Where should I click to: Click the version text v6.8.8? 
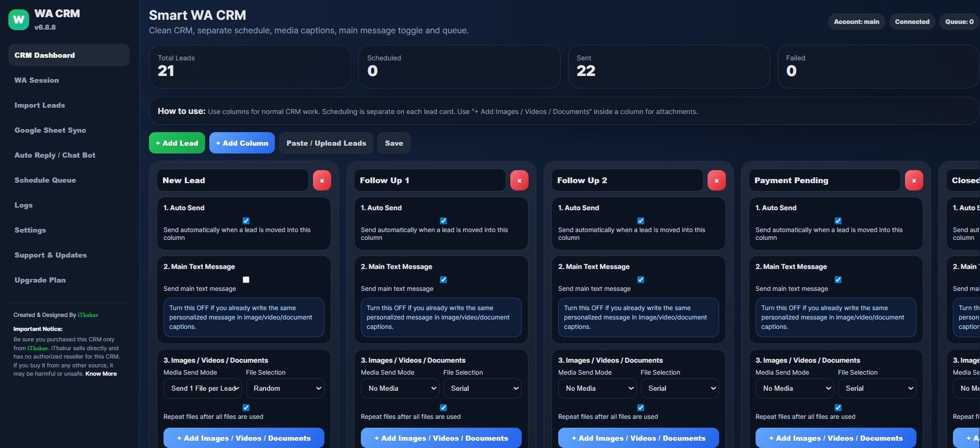tap(45, 27)
